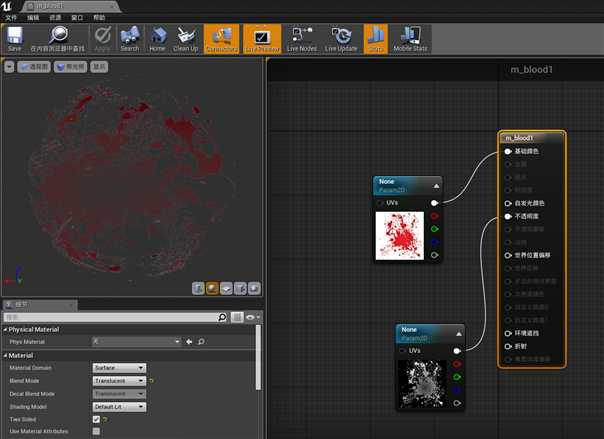Image resolution: width=604 pixels, height=439 pixels.
Task: Open the Mobile Stats toolbar icon
Action: [x=410, y=39]
